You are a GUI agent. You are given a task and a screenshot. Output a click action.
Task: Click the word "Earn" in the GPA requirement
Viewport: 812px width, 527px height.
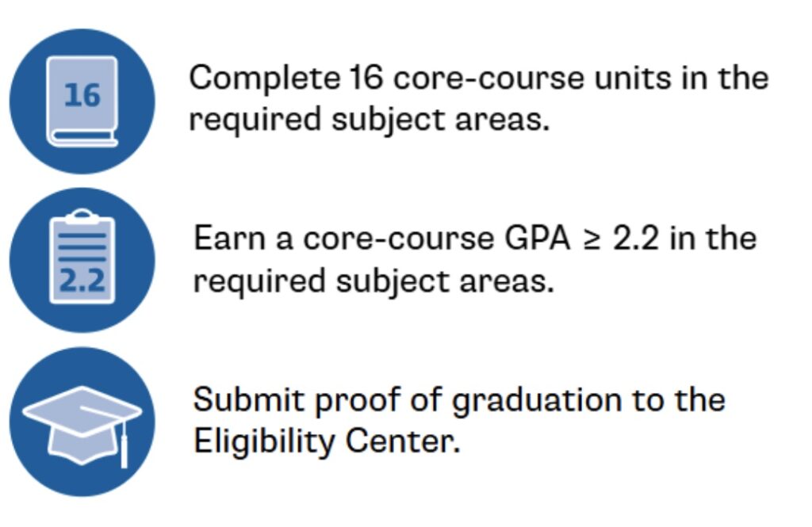pos(229,239)
